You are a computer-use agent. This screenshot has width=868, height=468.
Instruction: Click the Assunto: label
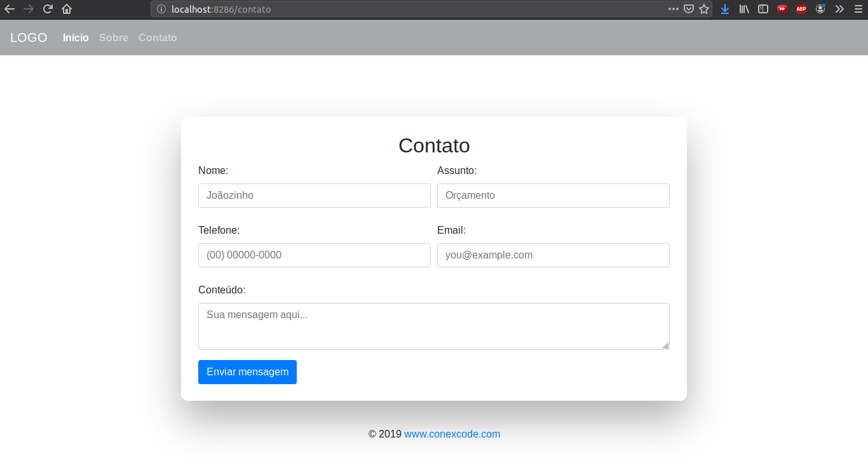point(457,170)
